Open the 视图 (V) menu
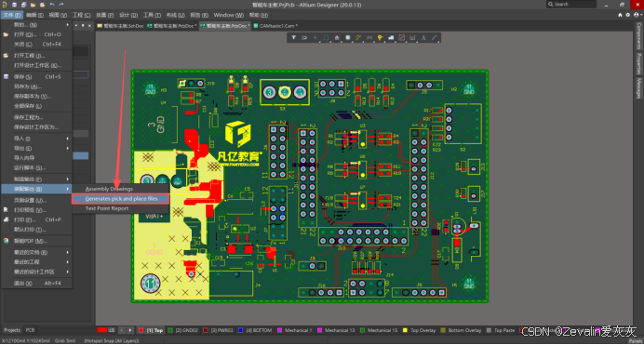644x345 pixels. pos(58,15)
